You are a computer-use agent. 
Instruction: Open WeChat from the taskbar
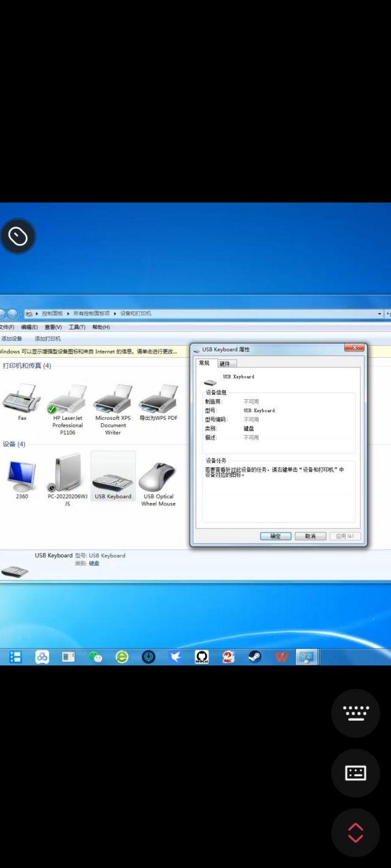pyautogui.click(x=95, y=657)
